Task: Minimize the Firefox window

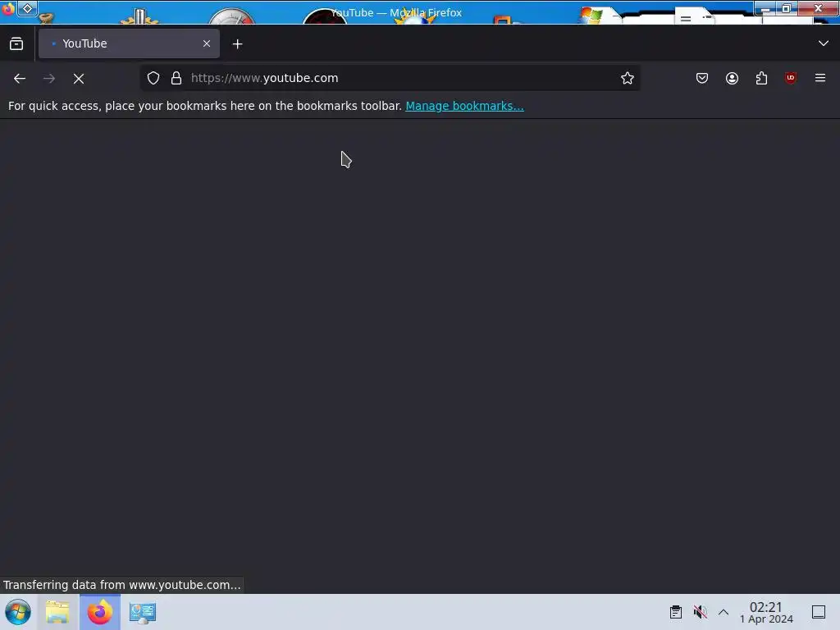Action: point(765,8)
